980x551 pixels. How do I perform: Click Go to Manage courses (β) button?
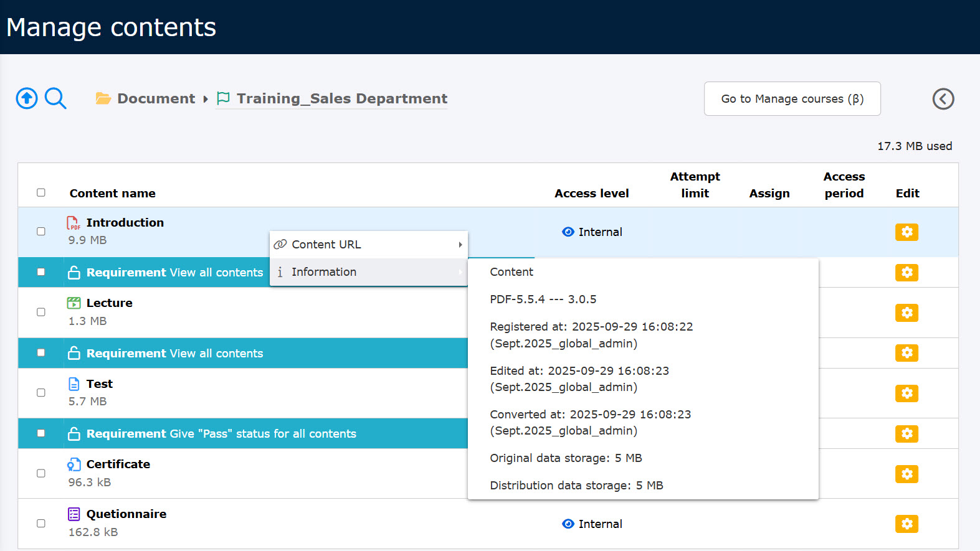[792, 99]
